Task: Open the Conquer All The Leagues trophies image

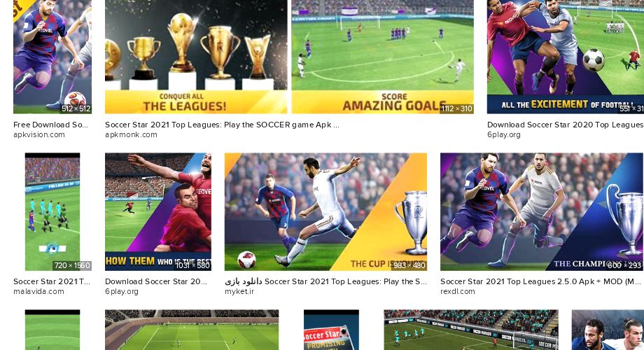Action: [196, 57]
